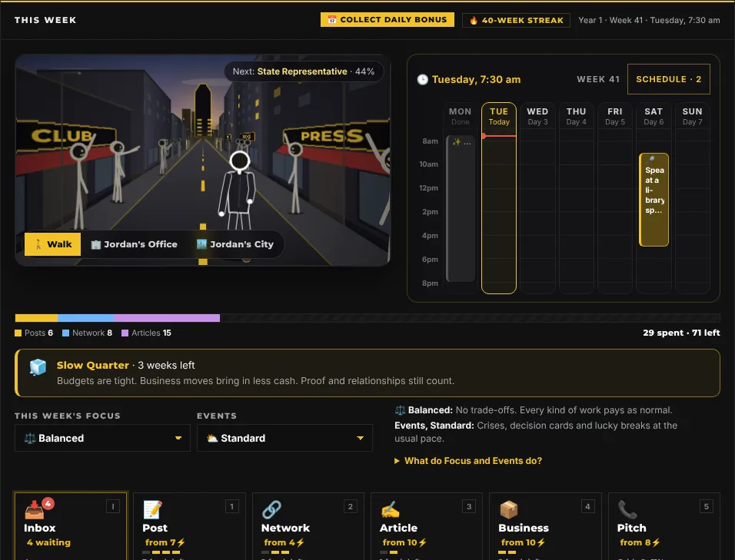Image resolution: width=735 pixels, height=560 pixels.
Task: Open the Article card from 10 energy
Action: 427,526
